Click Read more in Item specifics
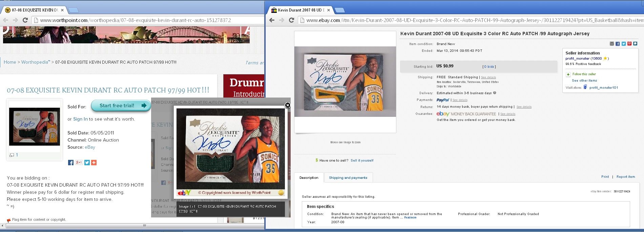Viewport: 644px width, 232px height. (x=410, y=217)
